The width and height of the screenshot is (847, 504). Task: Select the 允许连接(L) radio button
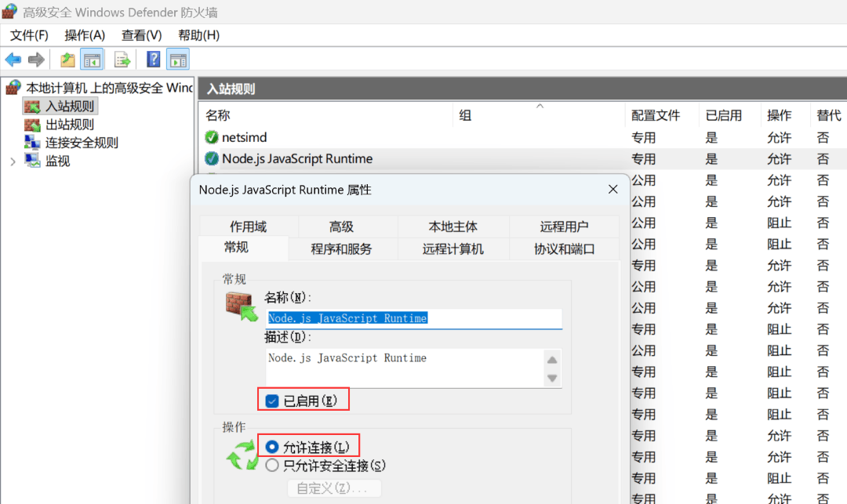tap(272, 447)
